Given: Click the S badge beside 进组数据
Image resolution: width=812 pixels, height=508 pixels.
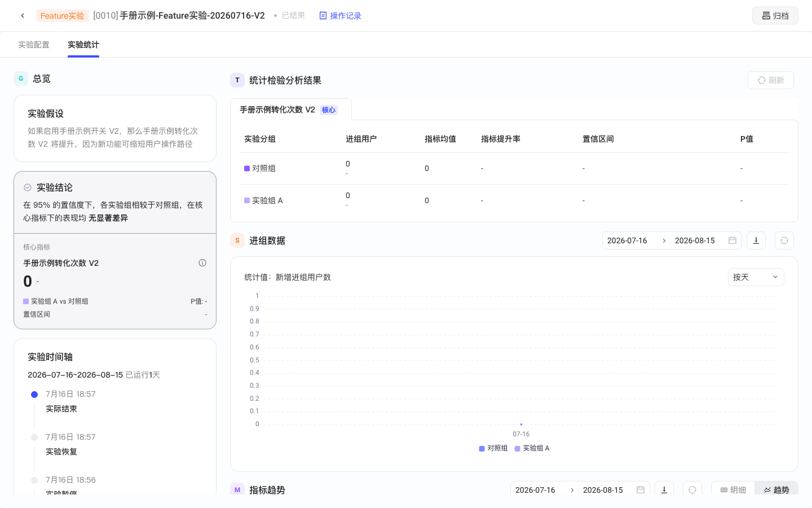Looking at the screenshot, I should click(x=237, y=240).
